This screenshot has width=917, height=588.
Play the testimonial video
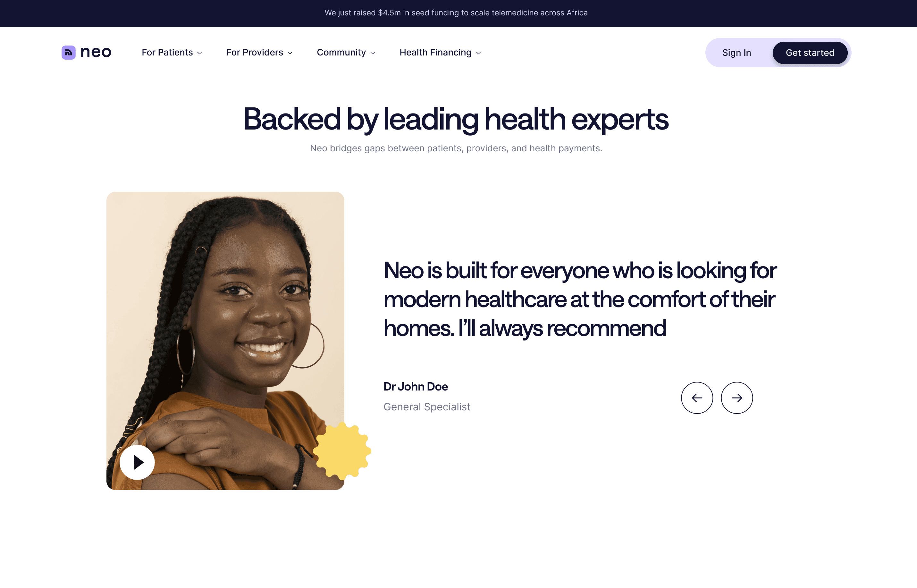tap(137, 462)
